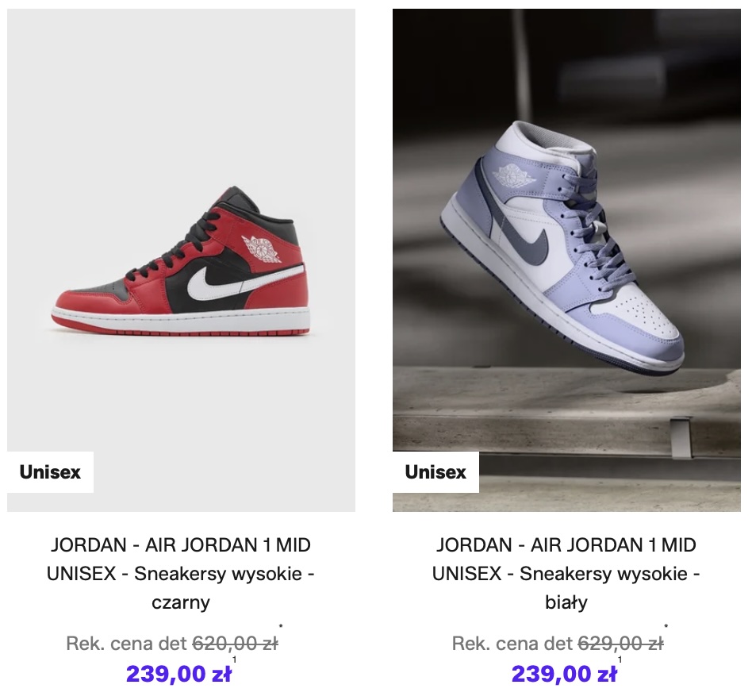The width and height of the screenshot is (752, 700).
Task: Select the 239,00 zł price under biały sneaker
Action: (564, 674)
